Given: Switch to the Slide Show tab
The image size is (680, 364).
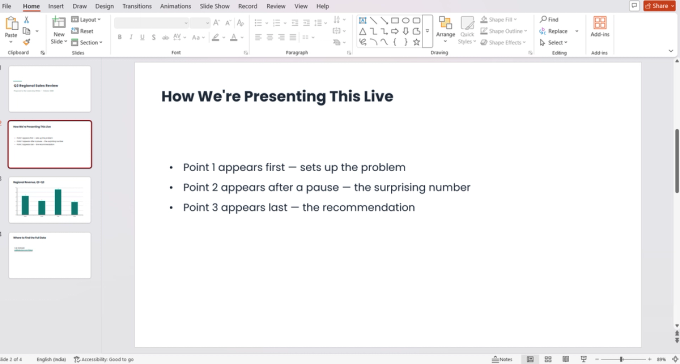Looking at the screenshot, I should point(215,6).
